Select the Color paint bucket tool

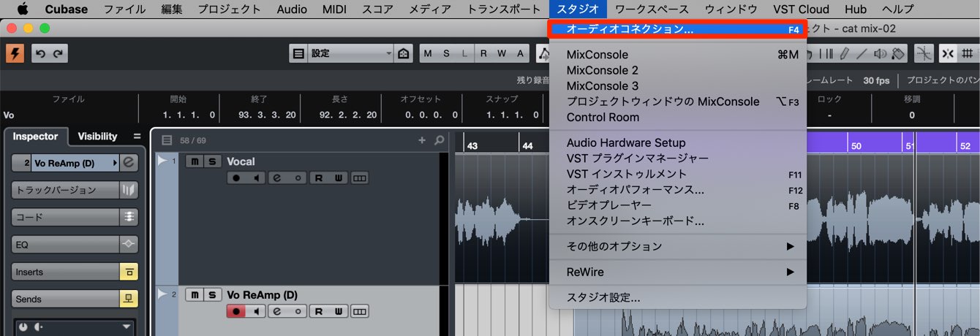coord(898,53)
